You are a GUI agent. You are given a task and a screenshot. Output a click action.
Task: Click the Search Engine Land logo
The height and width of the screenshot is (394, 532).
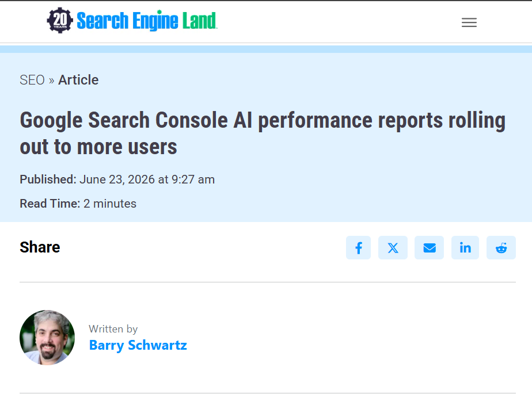[x=132, y=20]
